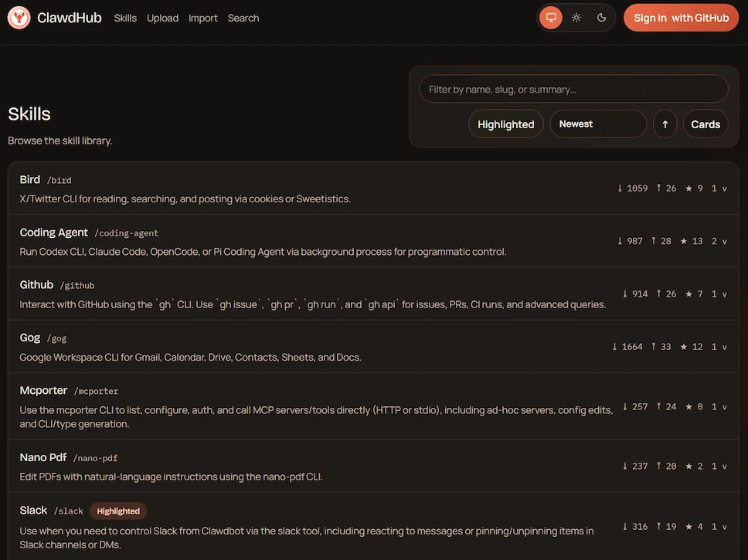The width and height of the screenshot is (748, 560).
Task: Open the Nano Pdf skill entry
Action: (42, 458)
